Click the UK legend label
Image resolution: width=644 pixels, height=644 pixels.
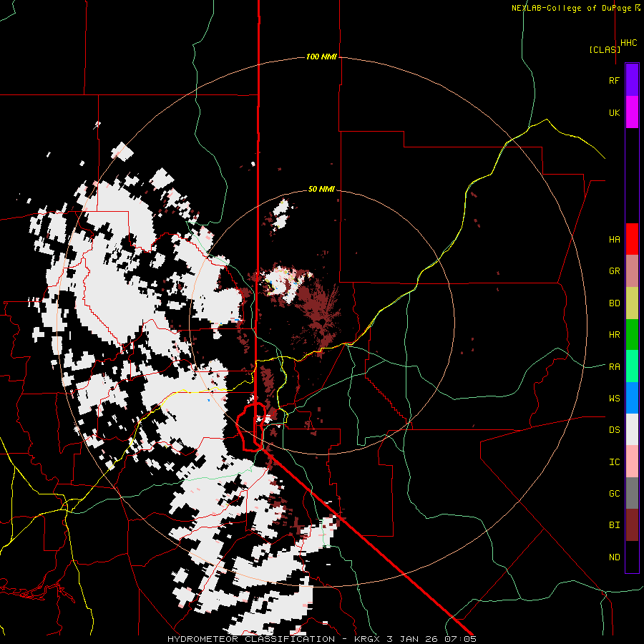pos(614,112)
